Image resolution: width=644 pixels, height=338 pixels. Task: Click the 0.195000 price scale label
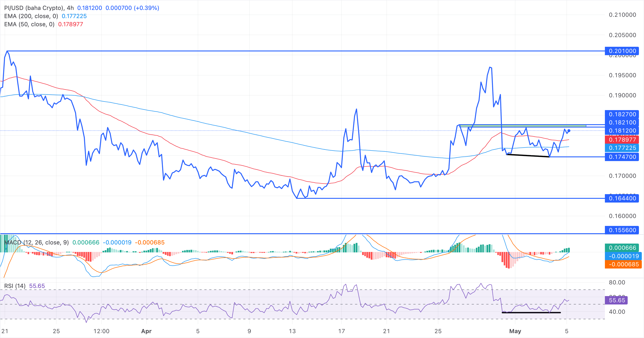[623, 75]
